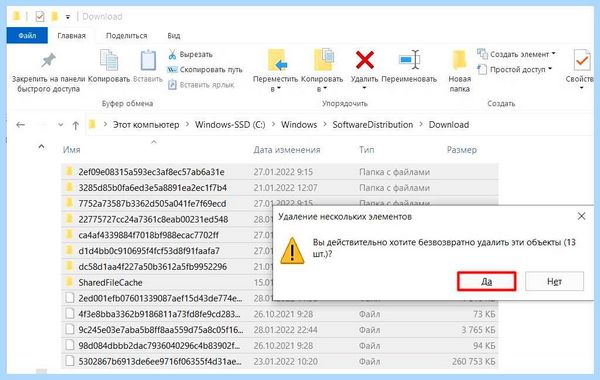Screen dimensions: 600x380
Task: Click the Rename (Переименовать) icon
Action: point(409,60)
